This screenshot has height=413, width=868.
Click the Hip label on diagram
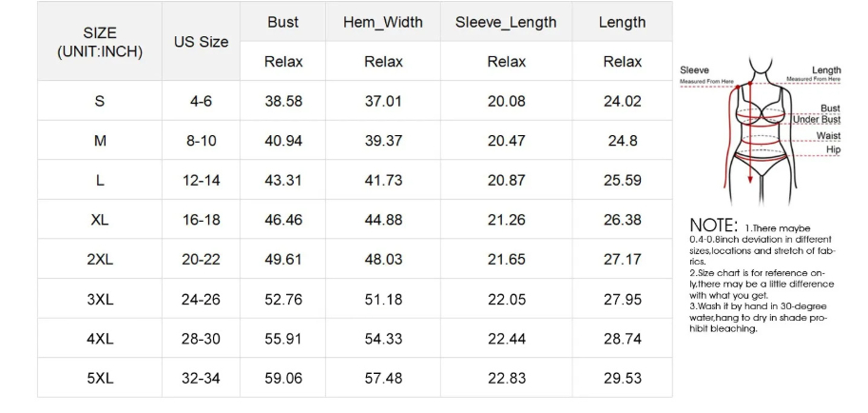coord(833,149)
